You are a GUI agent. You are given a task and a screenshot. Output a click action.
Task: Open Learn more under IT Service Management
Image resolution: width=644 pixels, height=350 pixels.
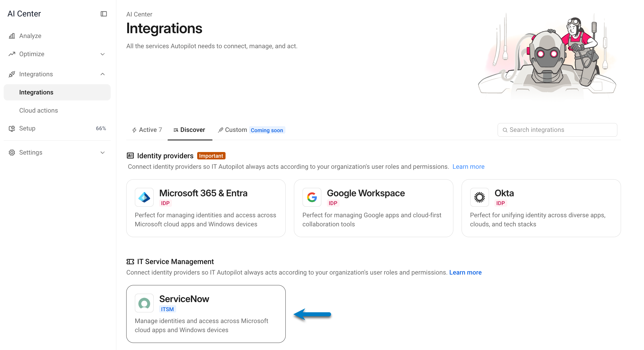pos(465,273)
